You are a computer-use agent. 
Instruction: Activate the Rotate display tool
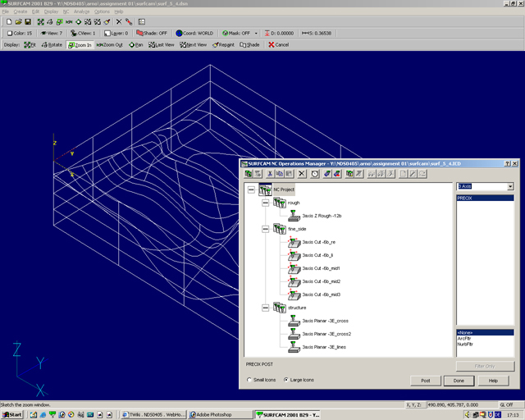pyautogui.click(x=52, y=44)
